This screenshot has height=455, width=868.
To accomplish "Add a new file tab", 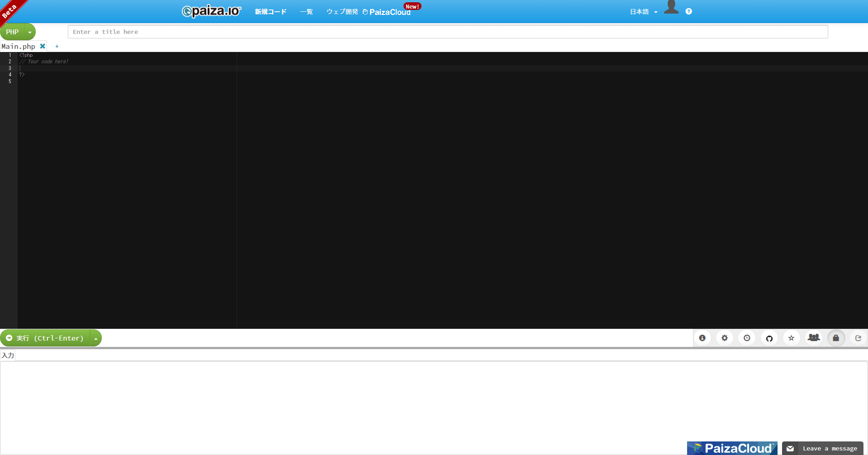I will (57, 46).
